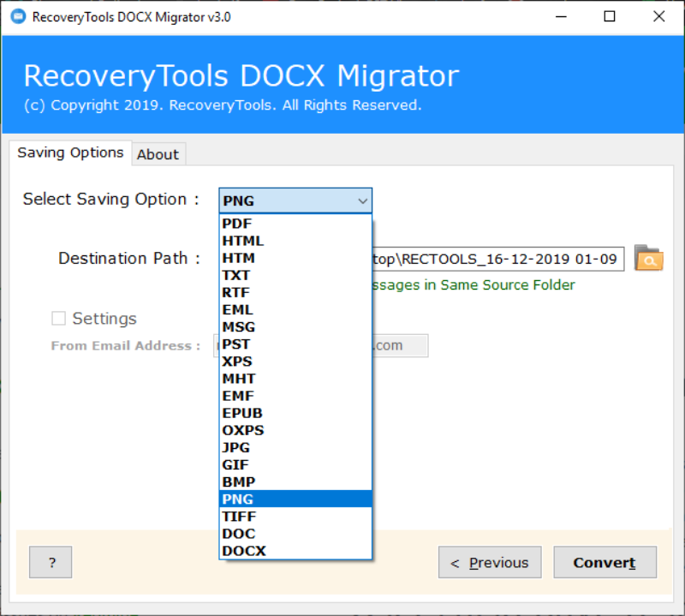Select highlighted PNG option in list
Screen dimensions: 685x616
point(295,499)
